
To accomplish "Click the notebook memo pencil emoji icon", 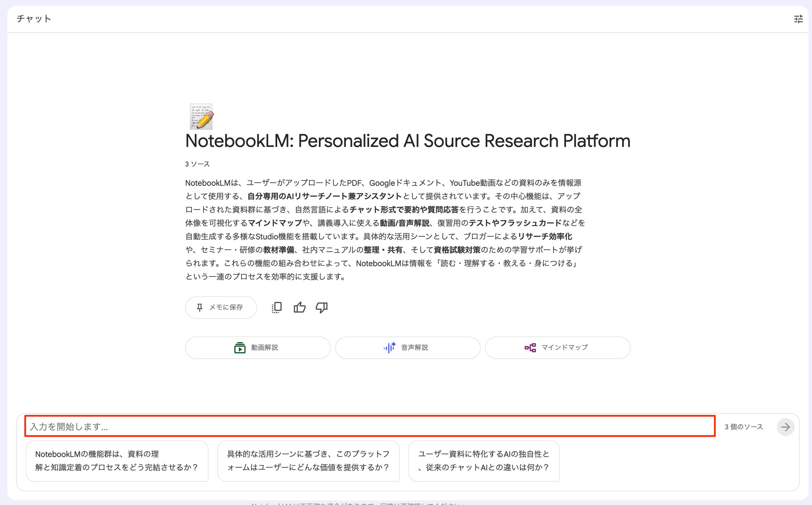I will click(x=201, y=116).
